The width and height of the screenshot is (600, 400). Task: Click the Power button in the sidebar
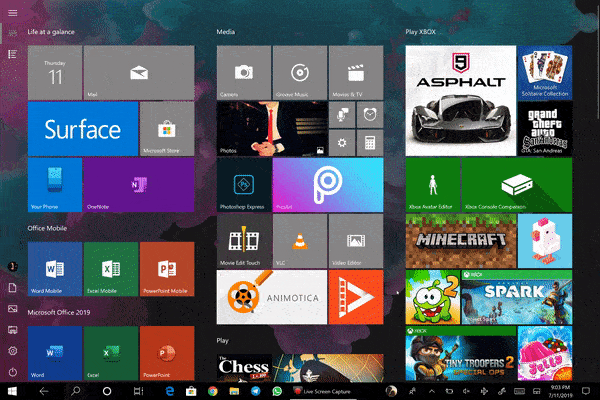point(12,371)
